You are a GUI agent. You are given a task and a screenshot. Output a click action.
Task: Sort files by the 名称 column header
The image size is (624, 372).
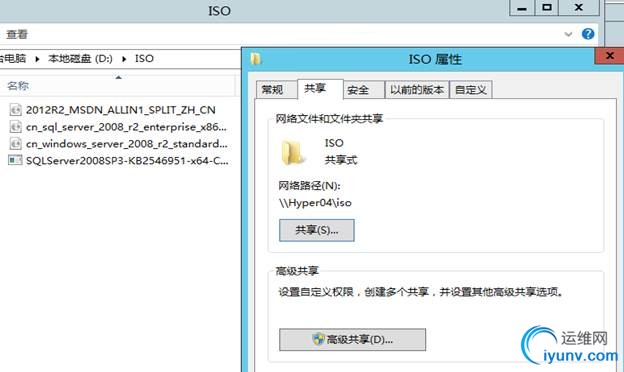pos(18,86)
